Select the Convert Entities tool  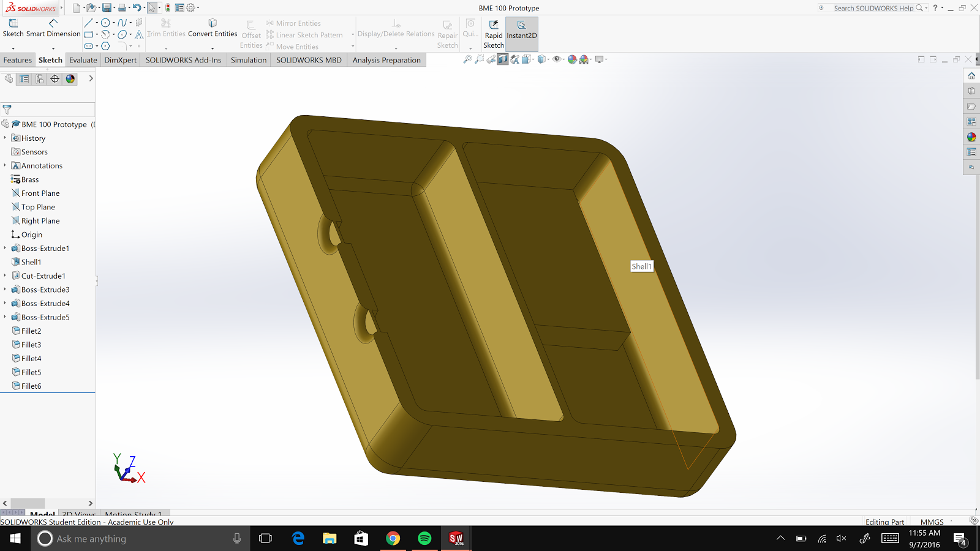213,28
